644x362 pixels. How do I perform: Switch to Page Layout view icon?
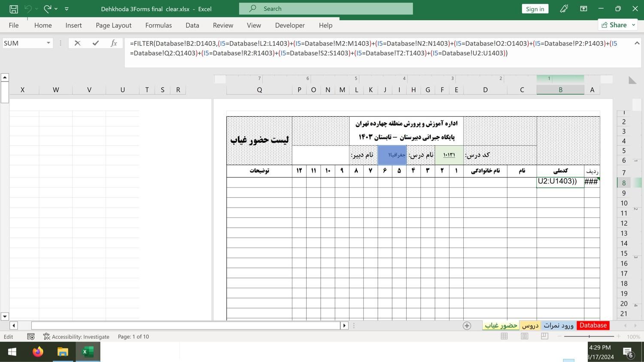524,336
